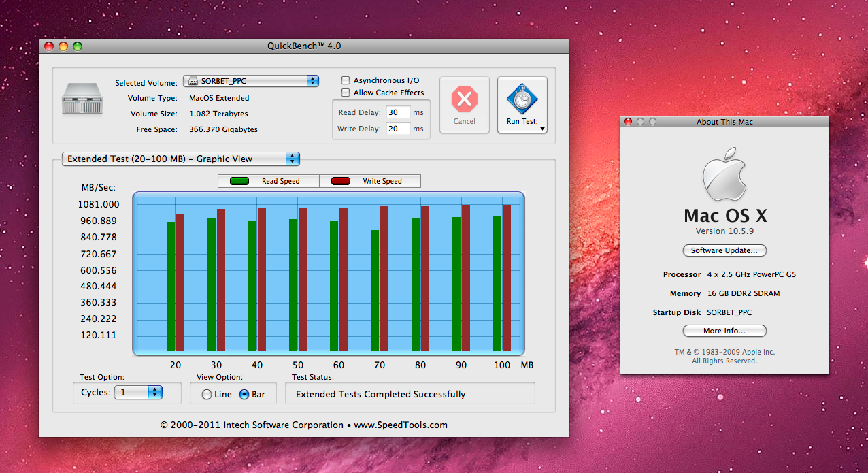
Task: Click the Write Delay input field
Action: 398,129
